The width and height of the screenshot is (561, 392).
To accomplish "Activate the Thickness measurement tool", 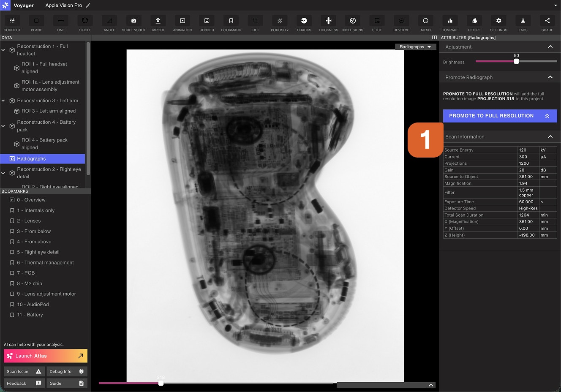I will 328,21.
